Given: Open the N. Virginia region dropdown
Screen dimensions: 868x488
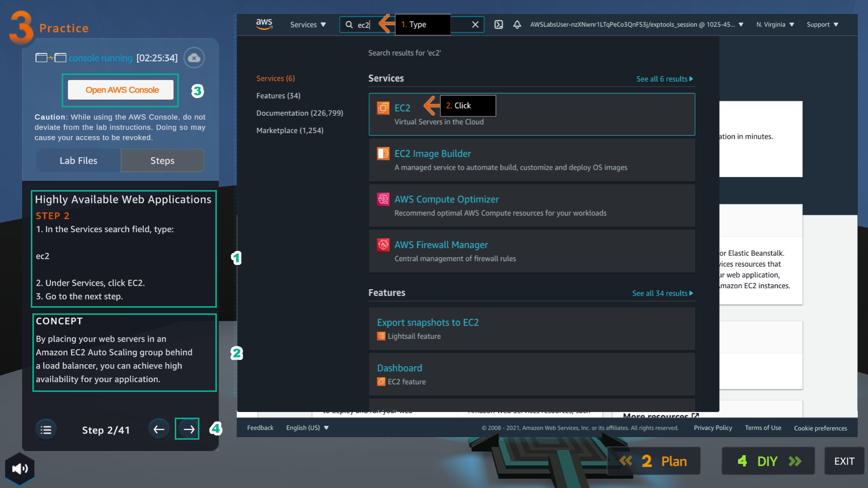Looking at the screenshot, I should (775, 25).
